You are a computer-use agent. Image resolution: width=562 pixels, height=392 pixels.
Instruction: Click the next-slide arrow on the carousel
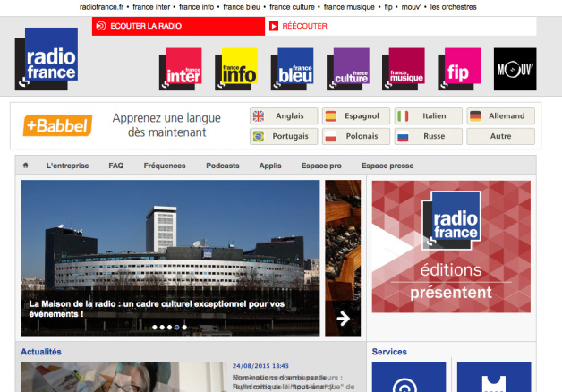click(x=343, y=319)
